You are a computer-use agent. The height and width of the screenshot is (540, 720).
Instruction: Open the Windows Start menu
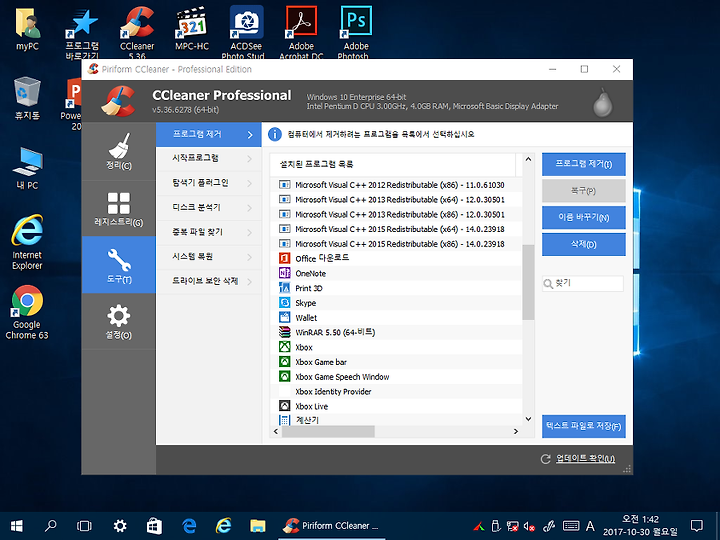point(17,526)
